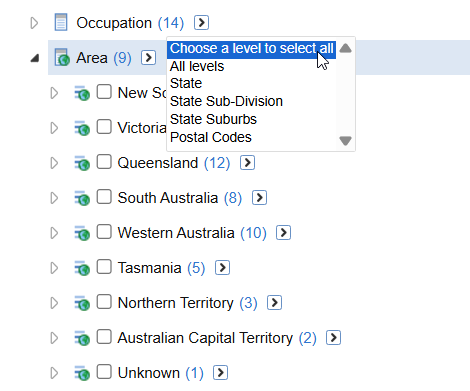Select 'Choose a level to select all' option
Viewport: 470px width, 391px height.
point(251,49)
